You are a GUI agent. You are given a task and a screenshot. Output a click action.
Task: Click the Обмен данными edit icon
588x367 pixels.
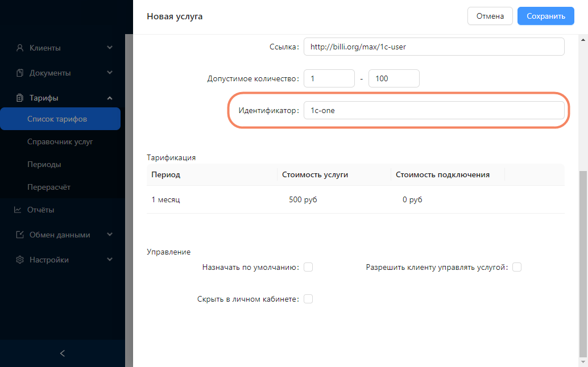coord(20,235)
